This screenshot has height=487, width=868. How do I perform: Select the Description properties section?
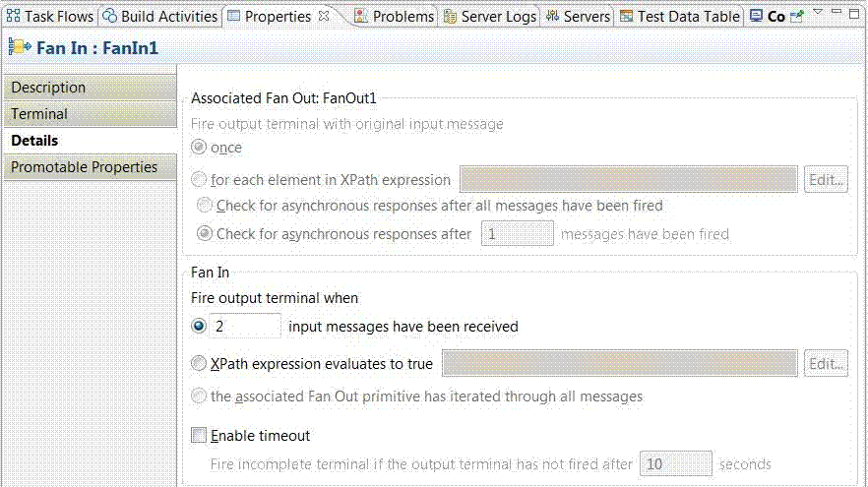tap(89, 88)
